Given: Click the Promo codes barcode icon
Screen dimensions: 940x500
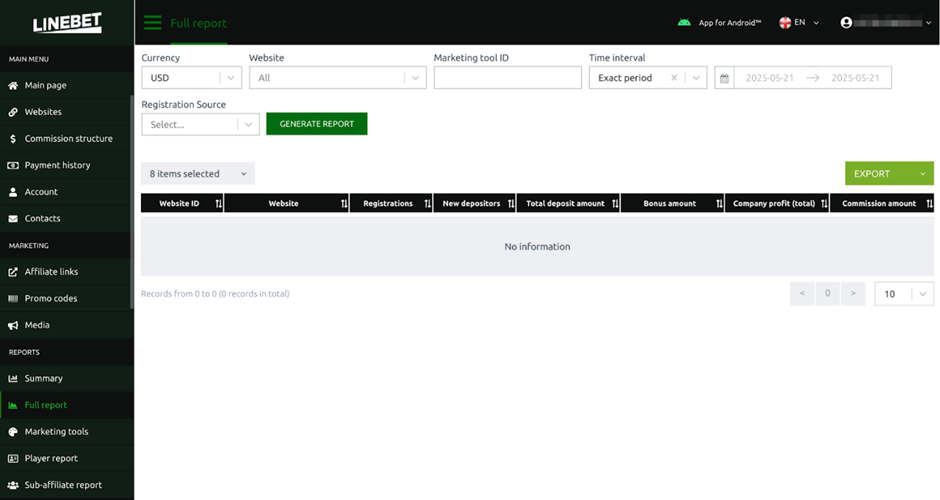Looking at the screenshot, I should (13, 299).
